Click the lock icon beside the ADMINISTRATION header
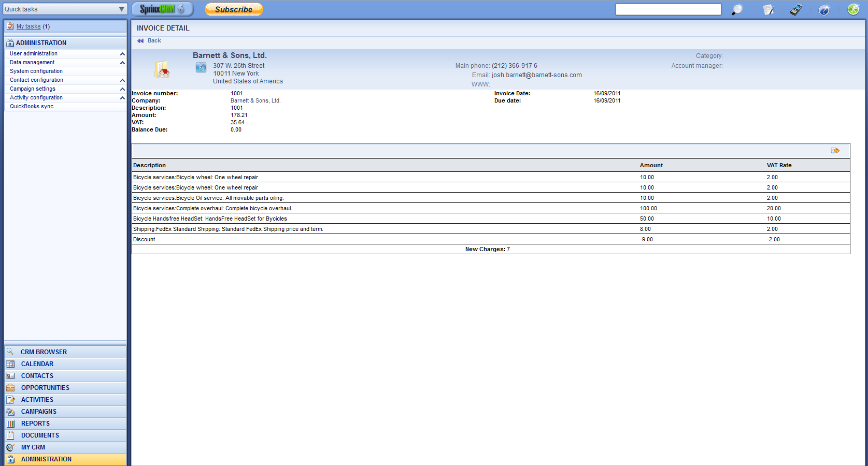This screenshot has width=868, height=466. pos(10,43)
